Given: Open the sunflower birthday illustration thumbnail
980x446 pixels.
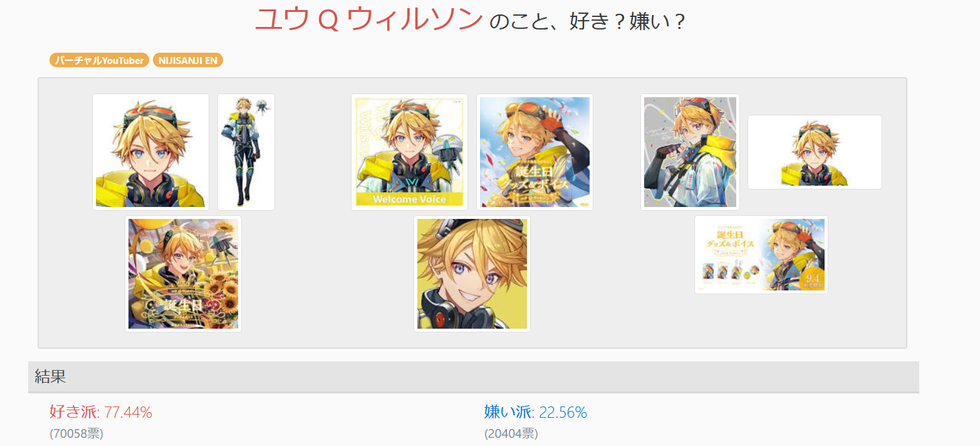Looking at the screenshot, I should tap(183, 274).
